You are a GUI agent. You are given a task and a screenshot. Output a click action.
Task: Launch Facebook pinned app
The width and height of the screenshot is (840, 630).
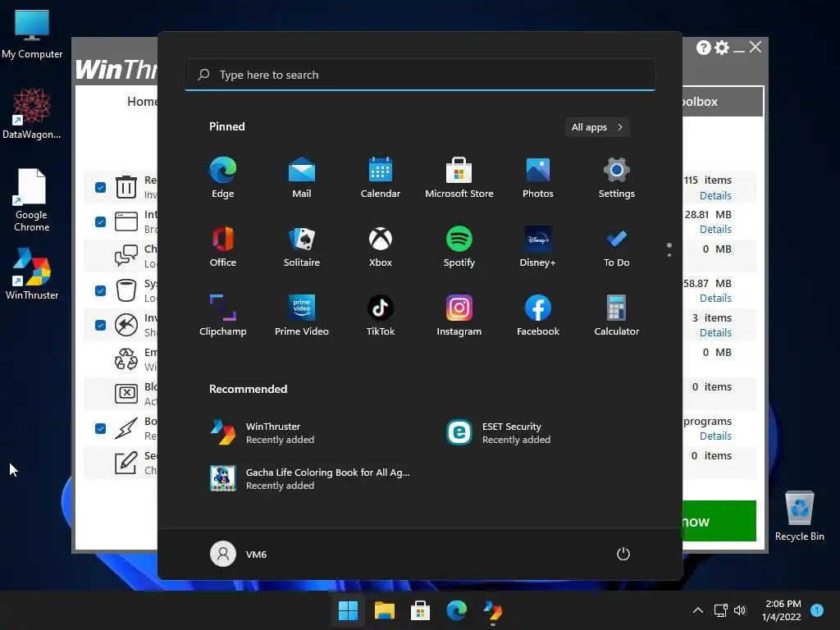(538, 316)
